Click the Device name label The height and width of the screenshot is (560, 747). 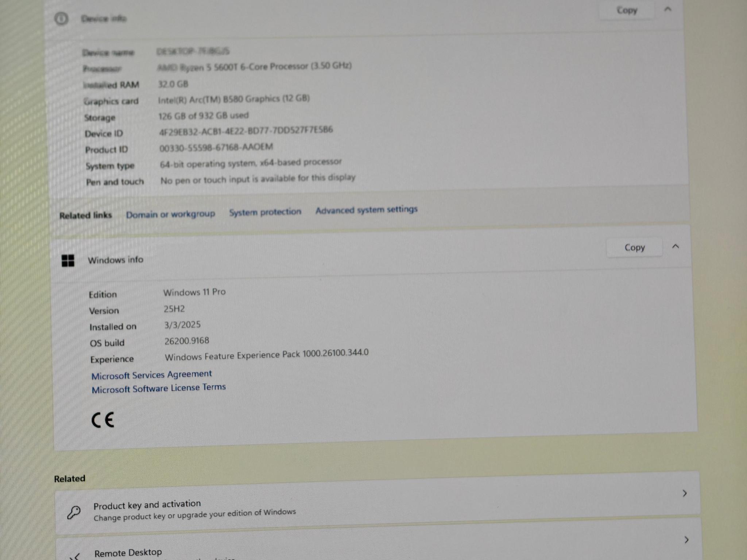(108, 53)
